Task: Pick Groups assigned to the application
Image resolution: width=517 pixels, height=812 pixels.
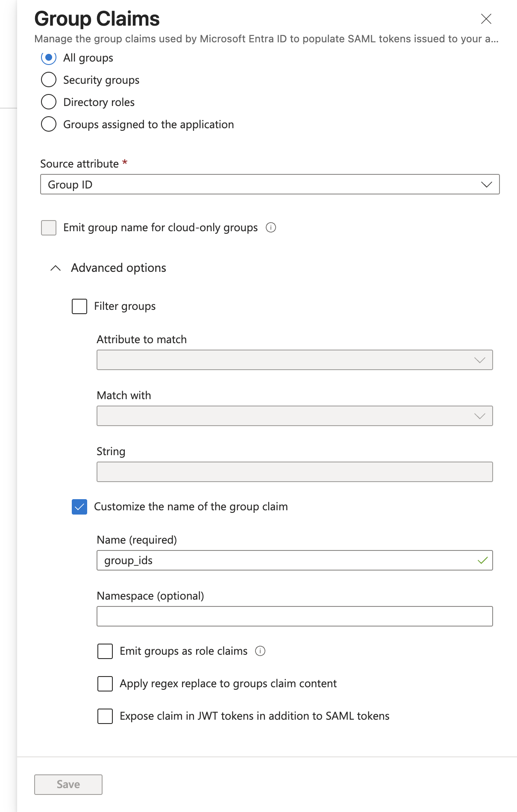Action: pyautogui.click(x=49, y=124)
